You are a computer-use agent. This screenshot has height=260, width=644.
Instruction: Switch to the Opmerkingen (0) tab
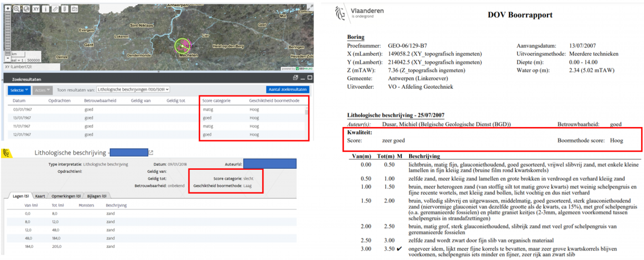click(x=66, y=196)
